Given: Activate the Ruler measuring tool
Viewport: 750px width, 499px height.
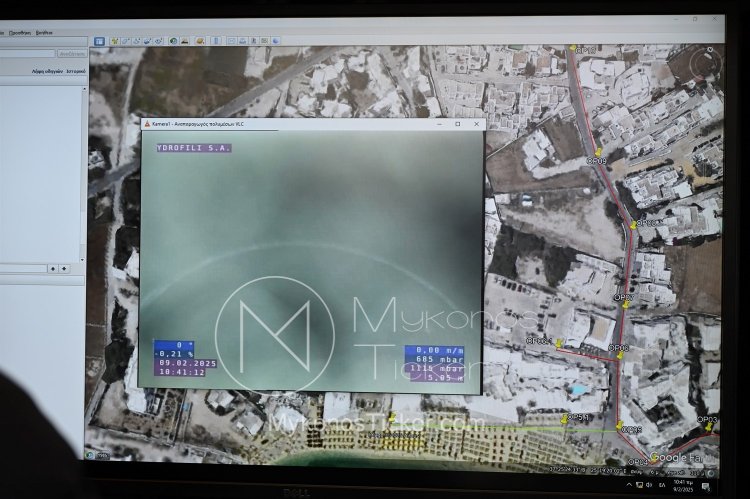Looking at the screenshot, I should [x=215, y=41].
